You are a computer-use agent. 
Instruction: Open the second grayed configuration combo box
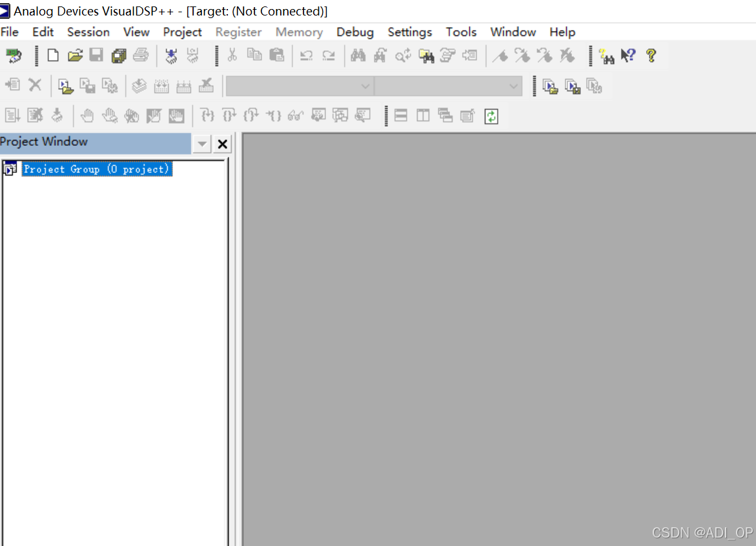click(x=448, y=86)
